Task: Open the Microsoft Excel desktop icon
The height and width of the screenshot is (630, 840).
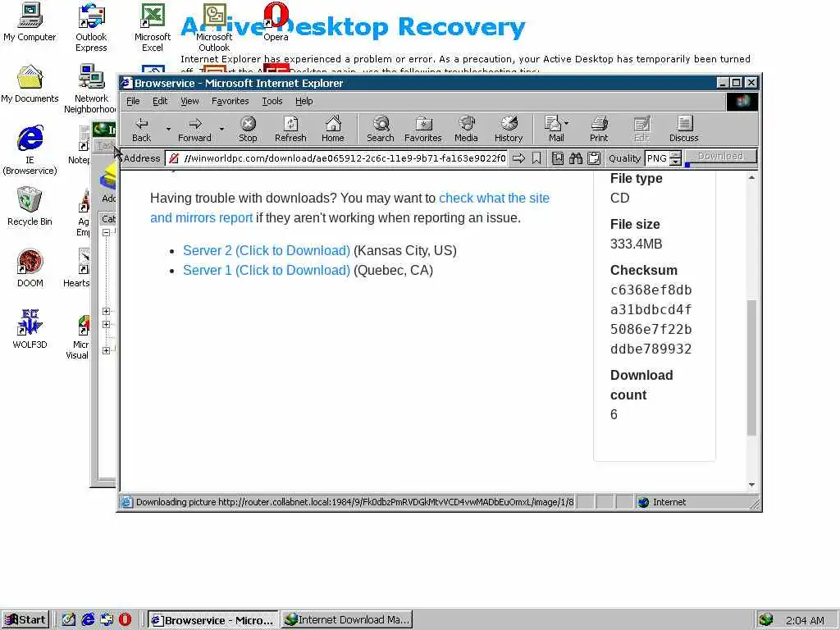Action: [152, 27]
